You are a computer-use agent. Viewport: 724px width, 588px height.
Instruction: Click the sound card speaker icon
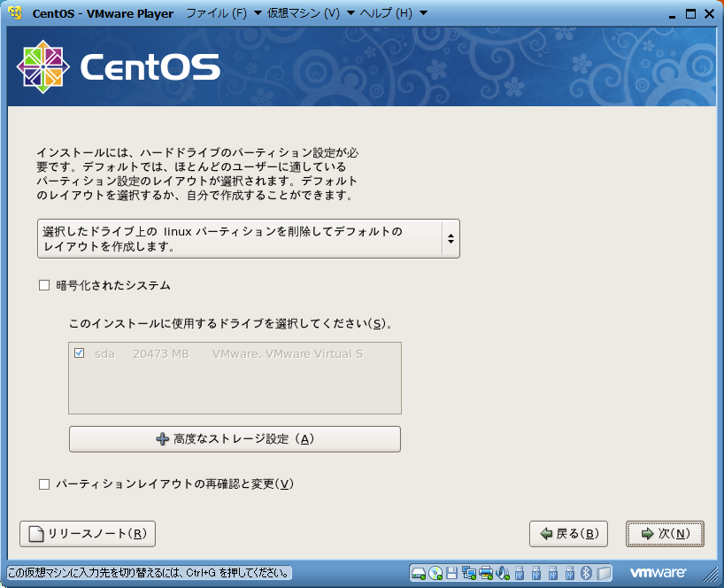click(x=503, y=573)
